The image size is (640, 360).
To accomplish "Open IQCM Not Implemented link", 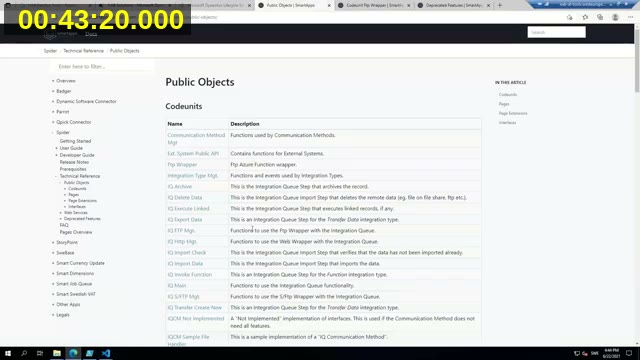I will coord(196,319).
